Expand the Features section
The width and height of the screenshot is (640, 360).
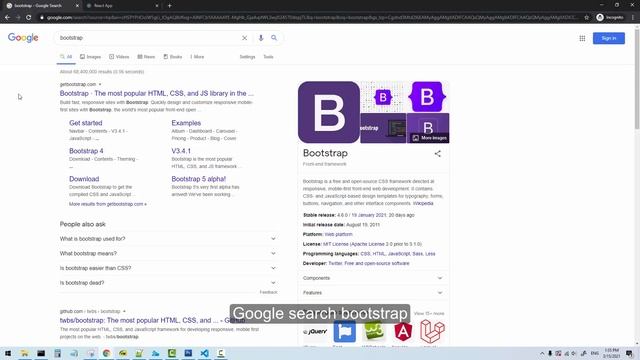click(x=373, y=293)
